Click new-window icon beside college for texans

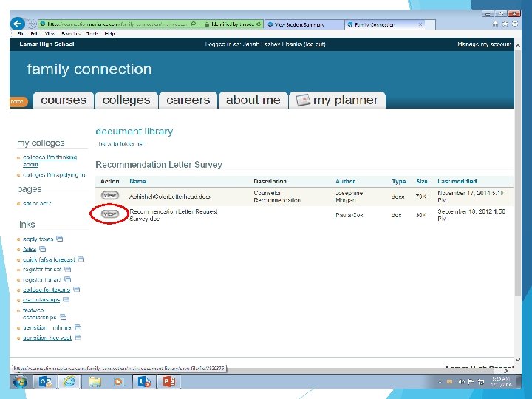coord(77,290)
